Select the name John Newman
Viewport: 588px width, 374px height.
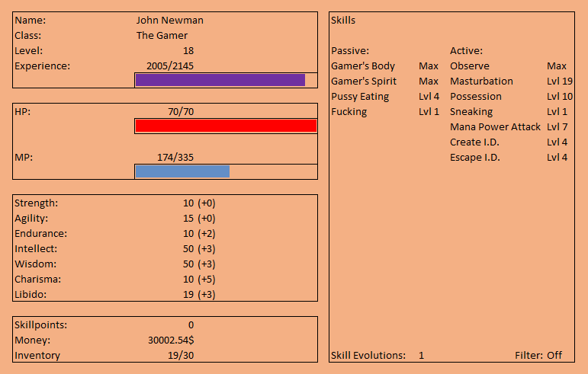(169, 21)
